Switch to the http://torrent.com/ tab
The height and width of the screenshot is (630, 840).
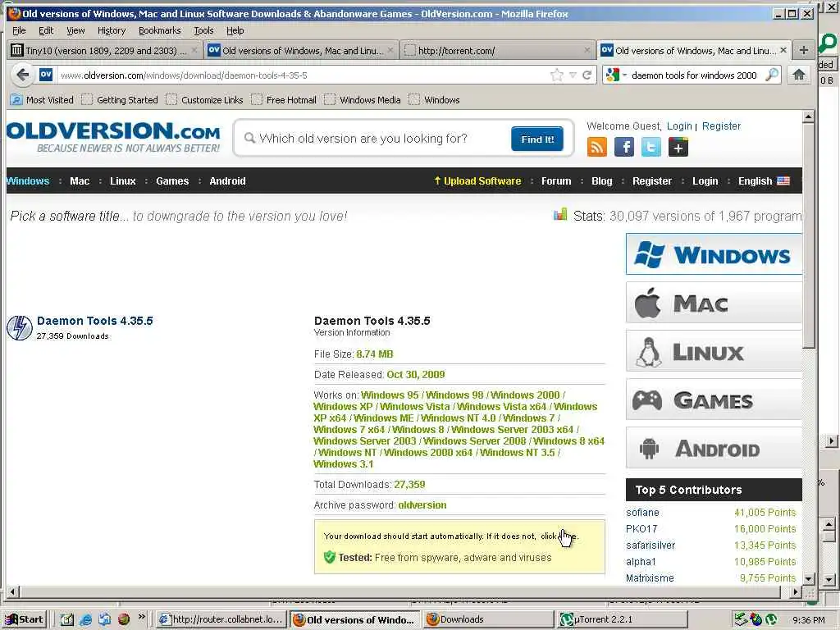pyautogui.click(x=498, y=50)
